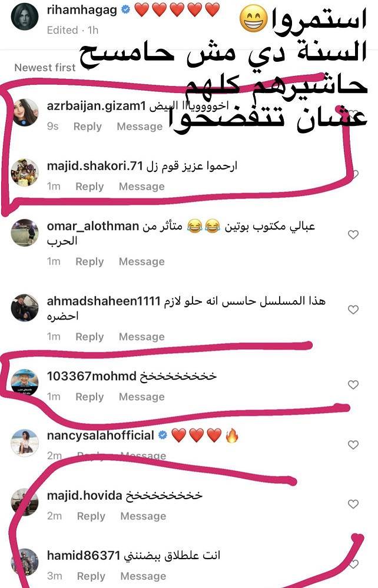Open hamid86371's profile via username
The height and width of the screenshot is (588, 378).
84,556
